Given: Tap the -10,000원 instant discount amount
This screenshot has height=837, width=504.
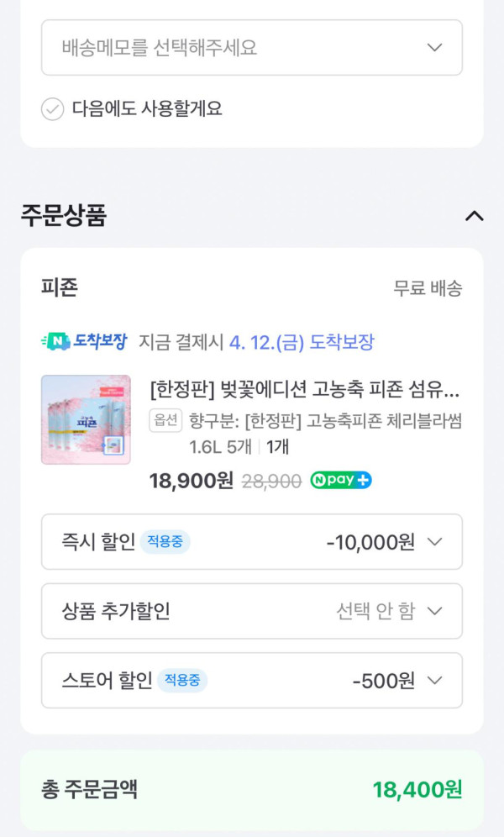Looking at the screenshot, I should (x=370, y=542).
